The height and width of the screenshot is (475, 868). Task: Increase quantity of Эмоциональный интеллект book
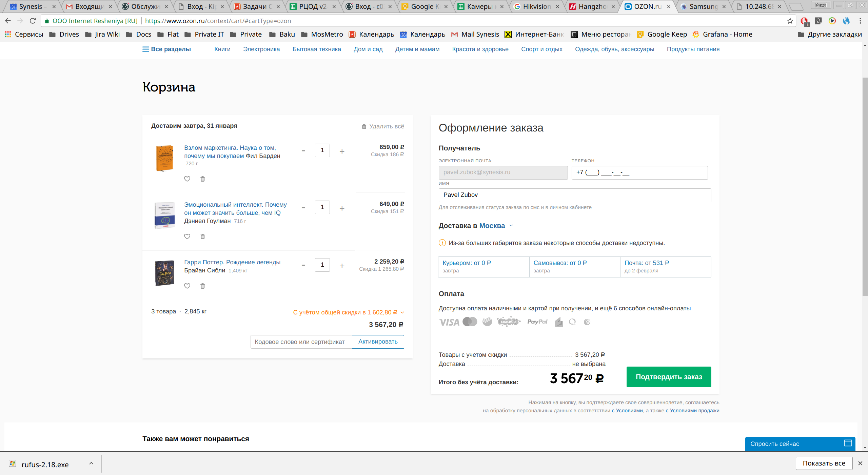pyautogui.click(x=342, y=208)
